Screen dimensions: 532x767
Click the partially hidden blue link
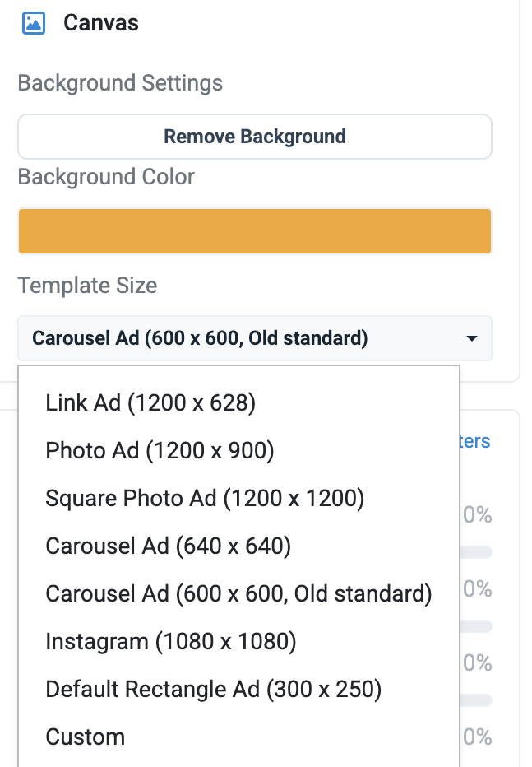coord(475,441)
